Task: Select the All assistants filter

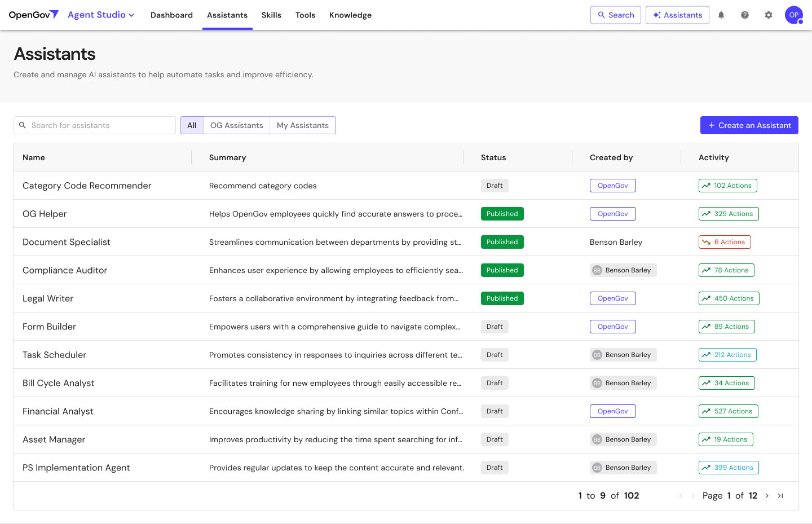Action: pyautogui.click(x=192, y=125)
